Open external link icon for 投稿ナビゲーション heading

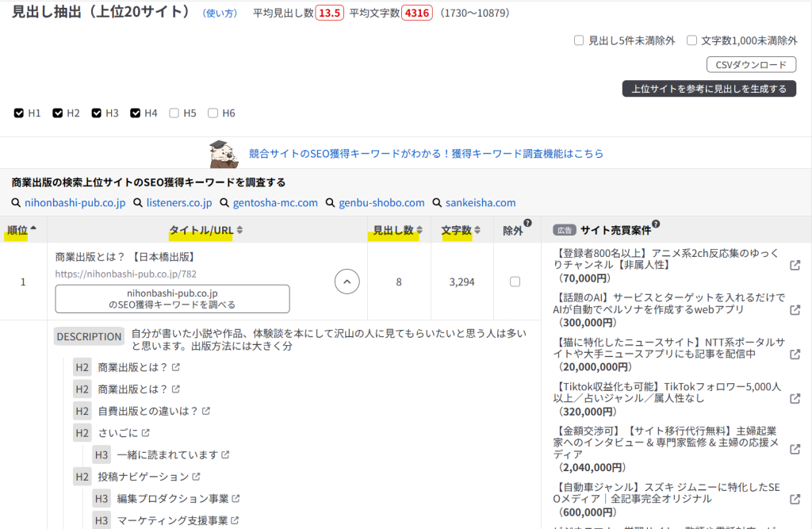point(196,477)
